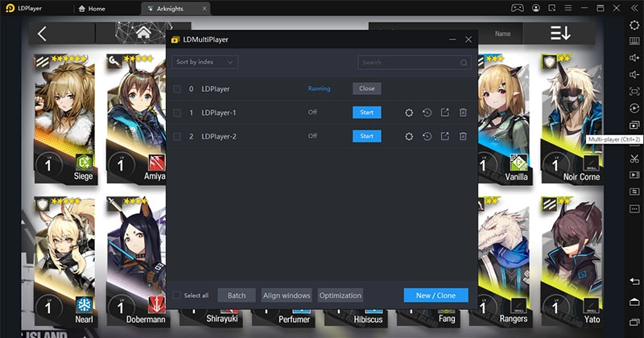Check the box for LDPlayer row 0

(x=177, y=89)
